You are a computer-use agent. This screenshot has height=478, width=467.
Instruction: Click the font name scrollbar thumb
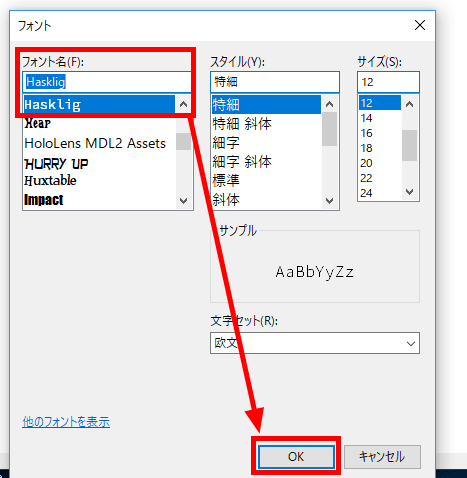pyautogui.click(x=183, y=141)
